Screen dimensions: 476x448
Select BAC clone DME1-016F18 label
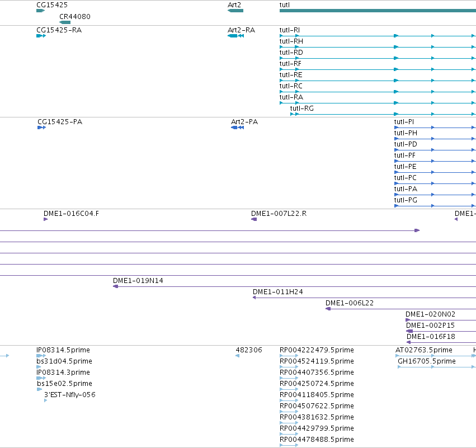(x=431, y=337)
